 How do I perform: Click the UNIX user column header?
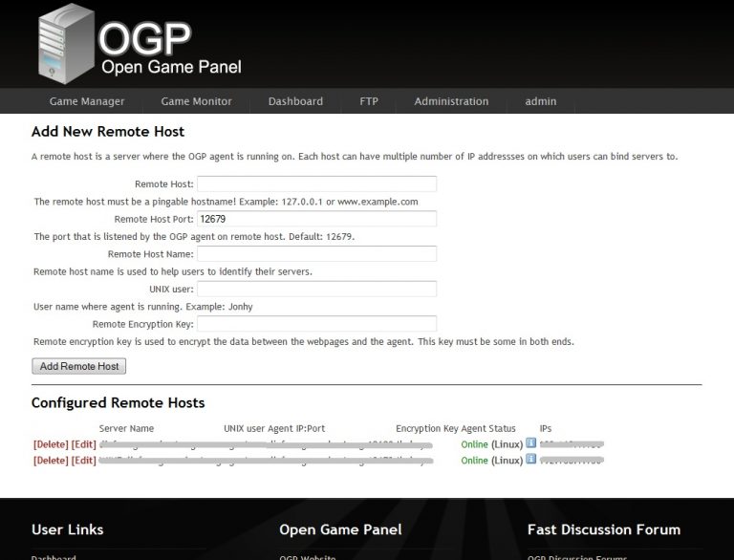coord(245,428)
